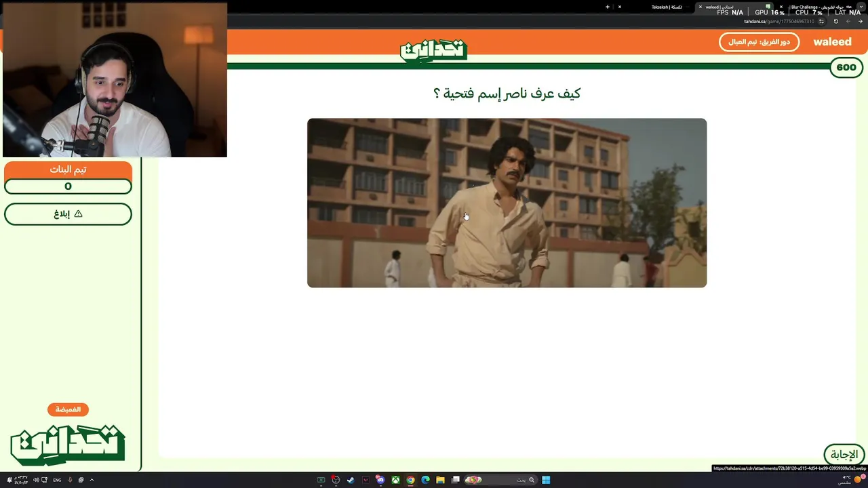Open the تحداني logo in header
The height and width of the screenshot is (488, 868).
pos(433,50)
